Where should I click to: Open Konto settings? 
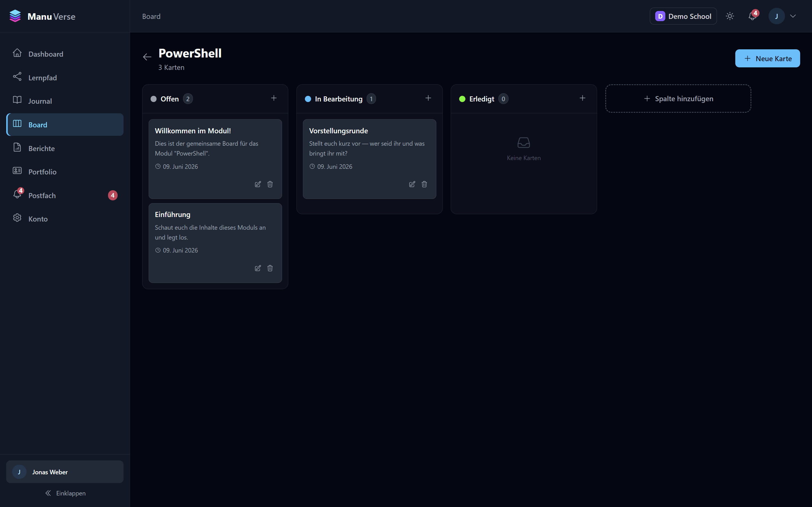(65, 219)
